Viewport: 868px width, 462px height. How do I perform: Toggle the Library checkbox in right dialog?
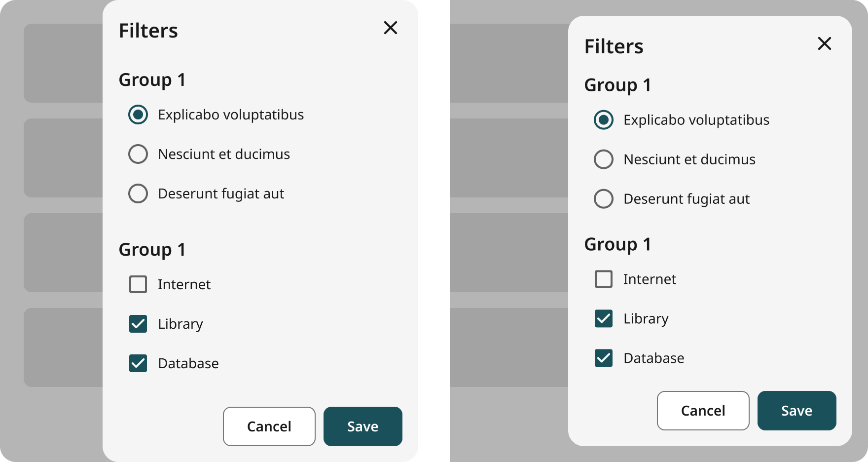604,318
